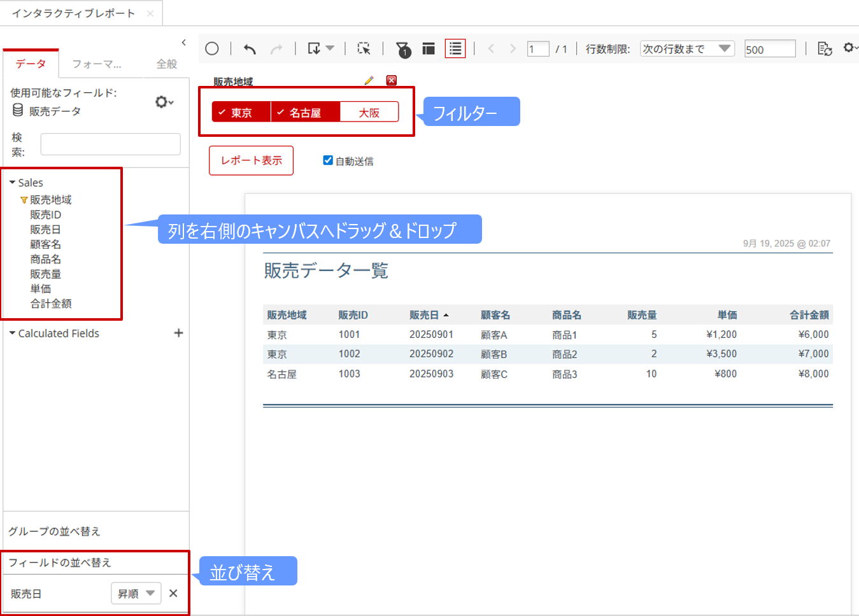Open the 行数制限 dropdown

[x=686, y=49]
